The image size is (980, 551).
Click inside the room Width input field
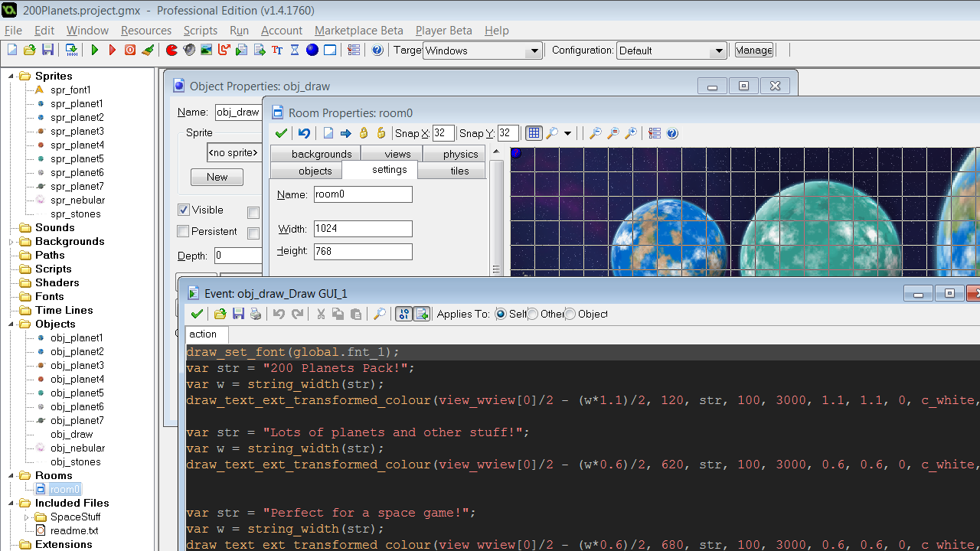(x=363, y=228)
